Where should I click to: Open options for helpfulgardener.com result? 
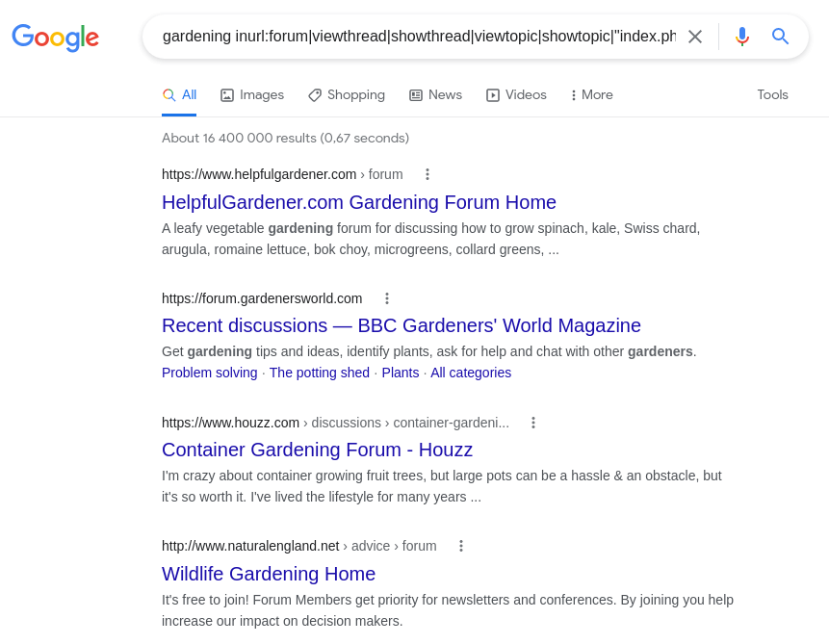tap(427, 174)
